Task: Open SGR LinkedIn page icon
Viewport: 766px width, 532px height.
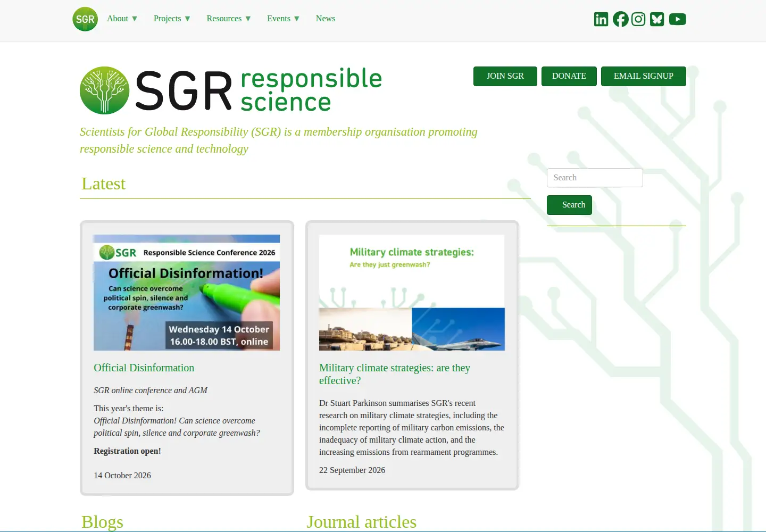Action: pyautogui.click(x=601, y=19)
